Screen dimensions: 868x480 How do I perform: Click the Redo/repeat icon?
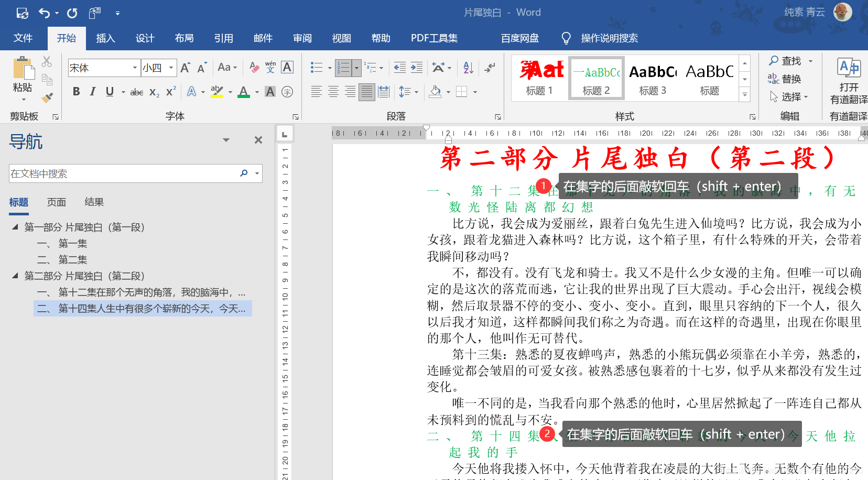[72, 13]
